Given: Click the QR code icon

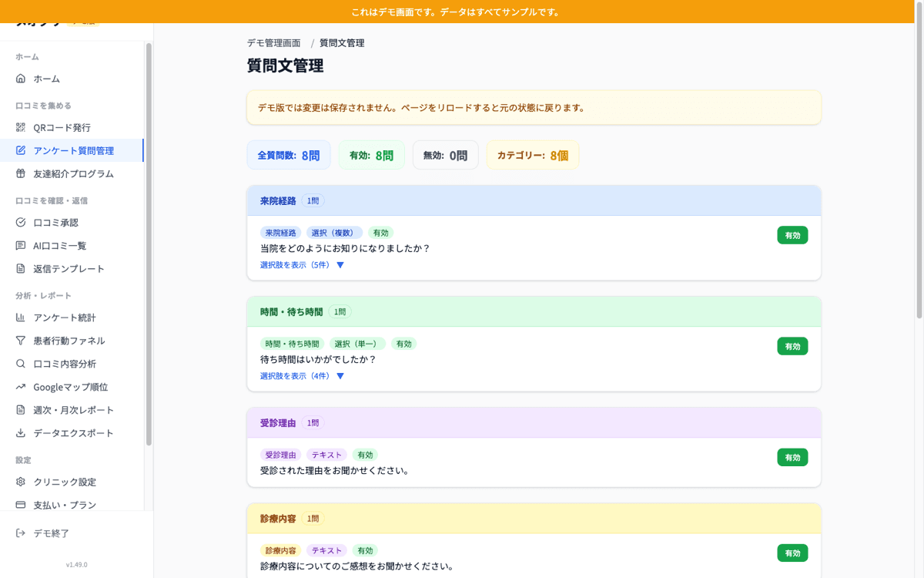Looking at the screenshot, I should [x=21, y=127].
